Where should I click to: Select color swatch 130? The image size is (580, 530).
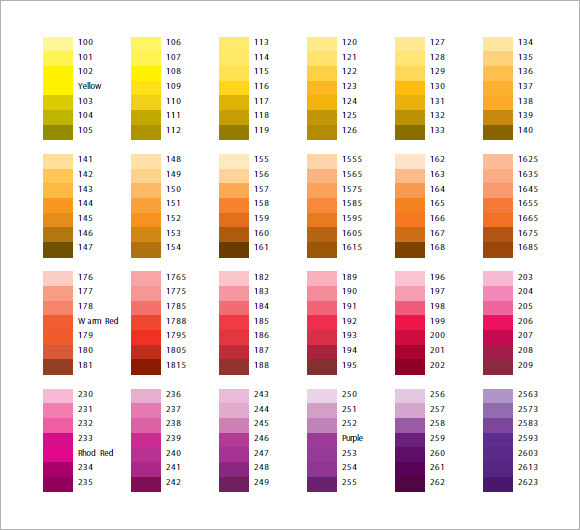410,88
